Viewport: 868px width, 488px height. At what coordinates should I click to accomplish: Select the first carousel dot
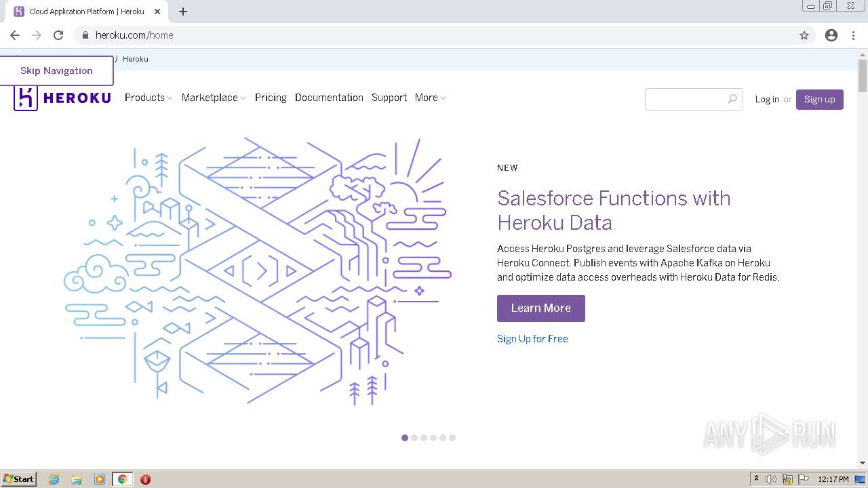click(405, 438)
